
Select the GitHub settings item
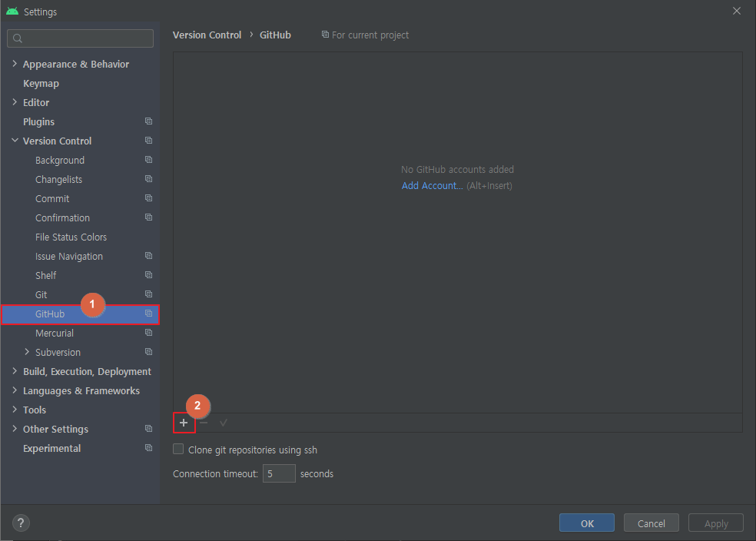click(x=80, y=314)
